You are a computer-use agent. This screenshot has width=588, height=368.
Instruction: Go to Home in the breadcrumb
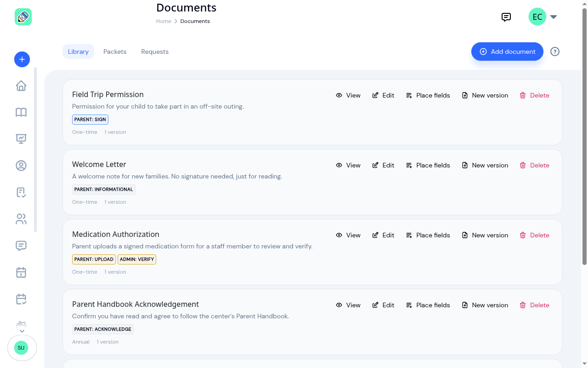pyautogui.click(x=164, y=21)
